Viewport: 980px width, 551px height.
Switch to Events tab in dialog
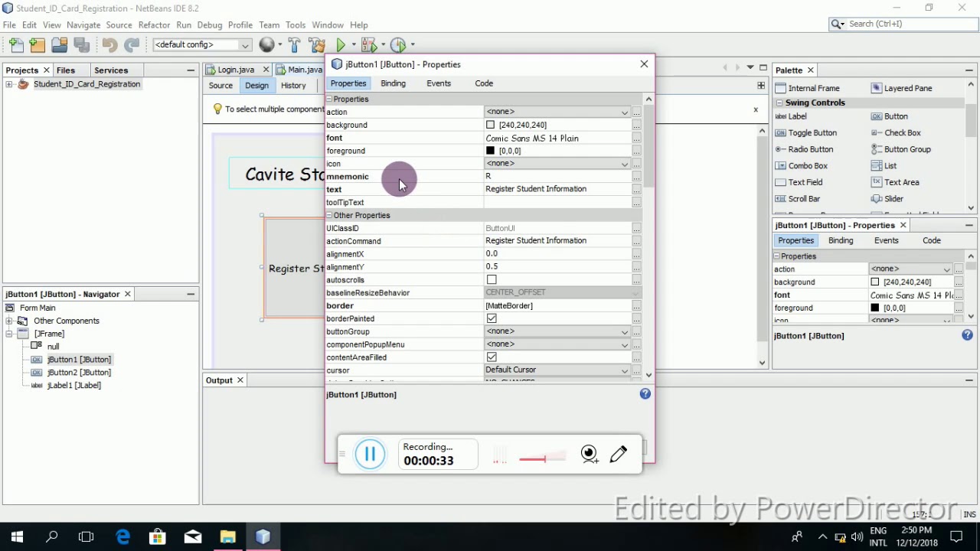coord(439,83)
